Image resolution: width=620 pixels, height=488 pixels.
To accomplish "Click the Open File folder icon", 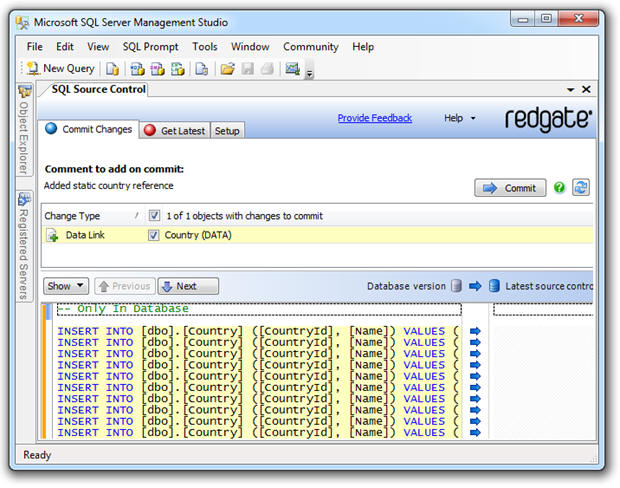I will 227,69.
